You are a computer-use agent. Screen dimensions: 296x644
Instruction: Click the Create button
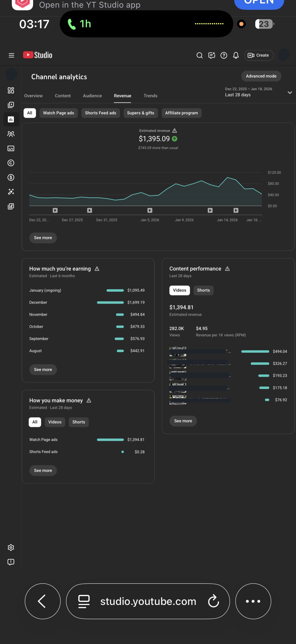coord(258,55)
